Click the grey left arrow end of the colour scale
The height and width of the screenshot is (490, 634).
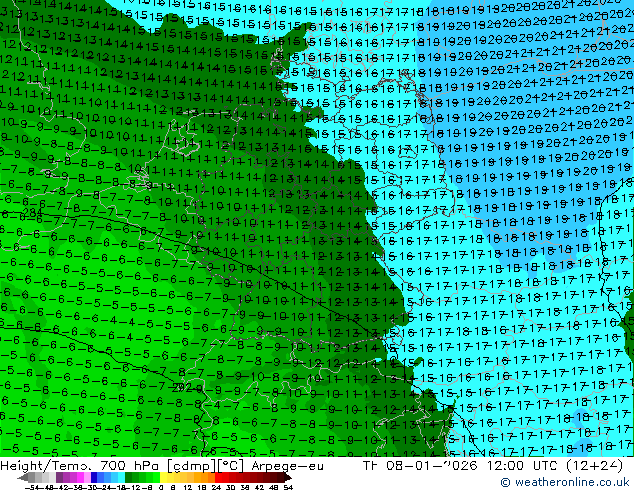[x=23, y=478]
